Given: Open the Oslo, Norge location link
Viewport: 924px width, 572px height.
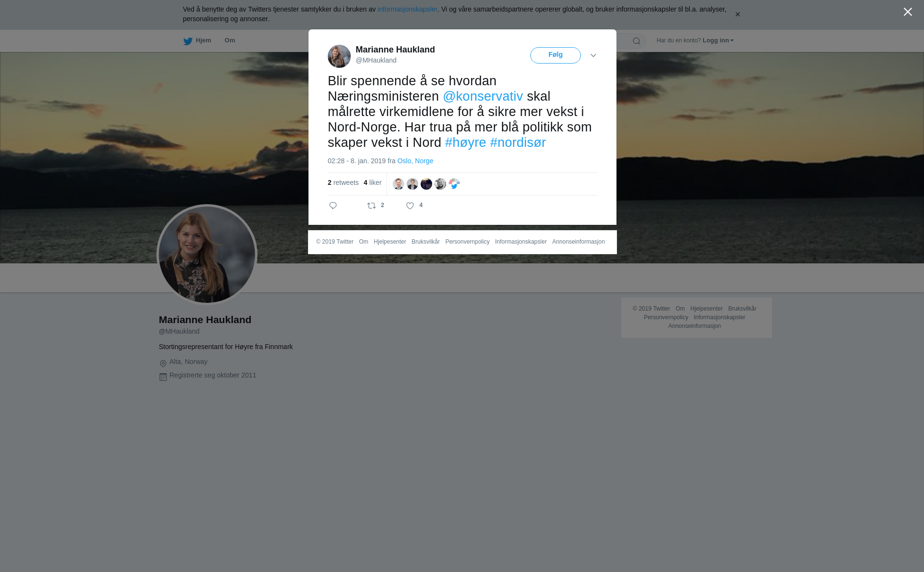Looking at the screenshot, I should (415, 161).
